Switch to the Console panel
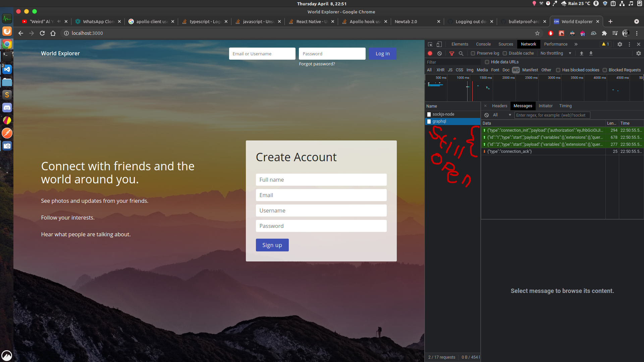 click(483, 44)
